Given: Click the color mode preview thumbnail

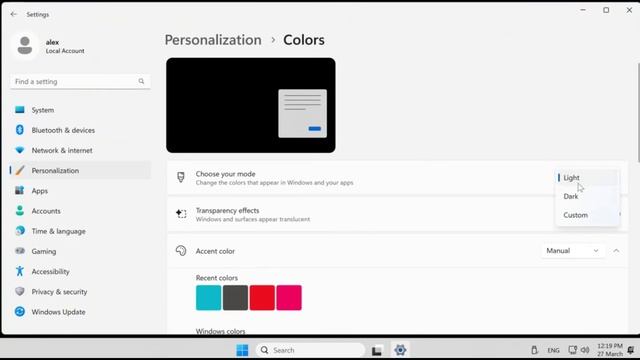Looking at the screenshot, I should coord(251,105).
